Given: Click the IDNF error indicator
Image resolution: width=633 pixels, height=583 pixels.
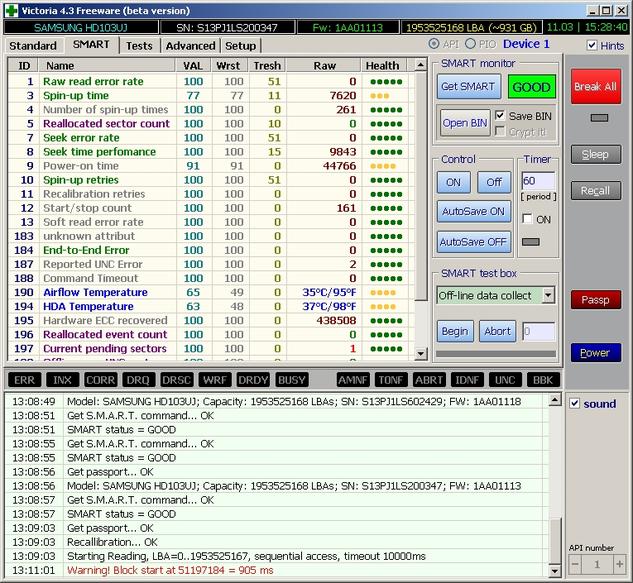Looking at the screenshot, I should point(467,380).
